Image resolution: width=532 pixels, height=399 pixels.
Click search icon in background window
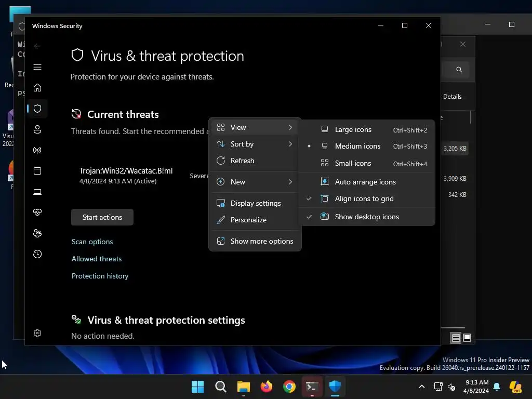point(459,70)
